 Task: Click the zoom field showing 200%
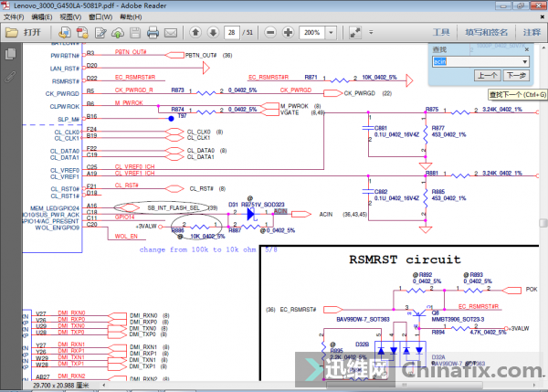click(312, 33)
